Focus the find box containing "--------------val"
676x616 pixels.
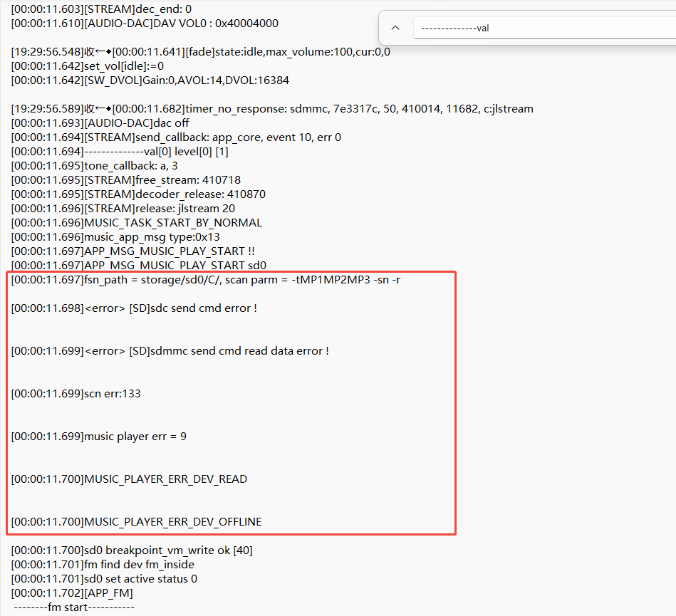point(544,28)
